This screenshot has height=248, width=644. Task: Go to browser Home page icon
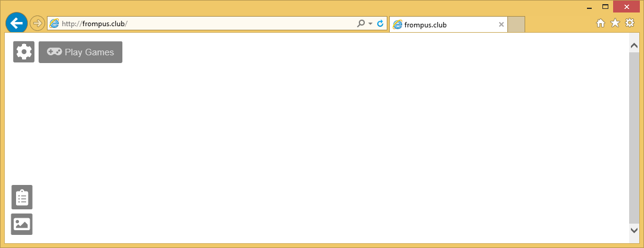coord(601,23)
